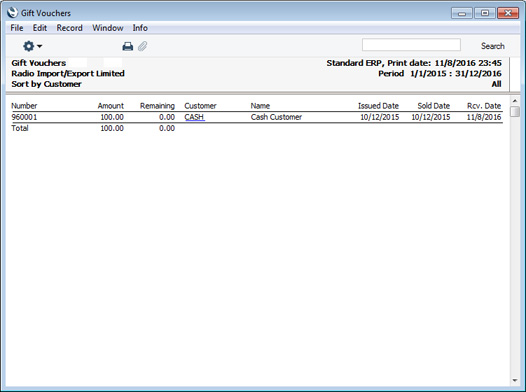
Task: Click voucher number 960001
Action: (24, 117)
